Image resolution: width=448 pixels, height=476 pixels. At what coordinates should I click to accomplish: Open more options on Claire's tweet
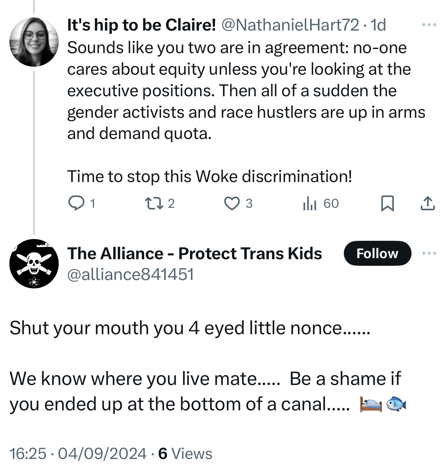point(429,25)
